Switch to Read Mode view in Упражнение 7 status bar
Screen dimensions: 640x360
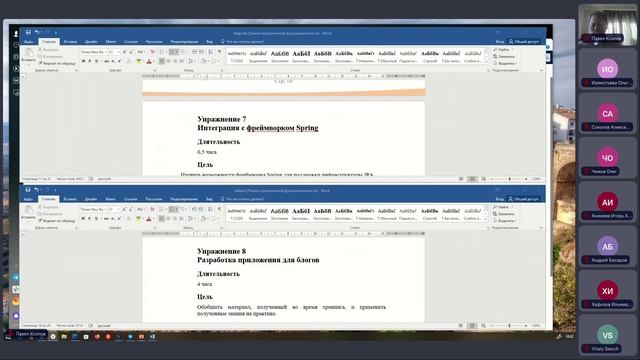pos(461,179)
